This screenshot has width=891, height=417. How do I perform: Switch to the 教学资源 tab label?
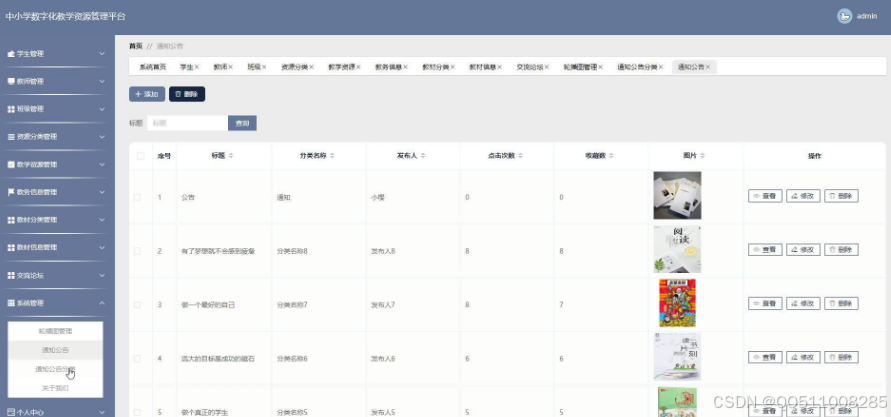pos(341,67)
